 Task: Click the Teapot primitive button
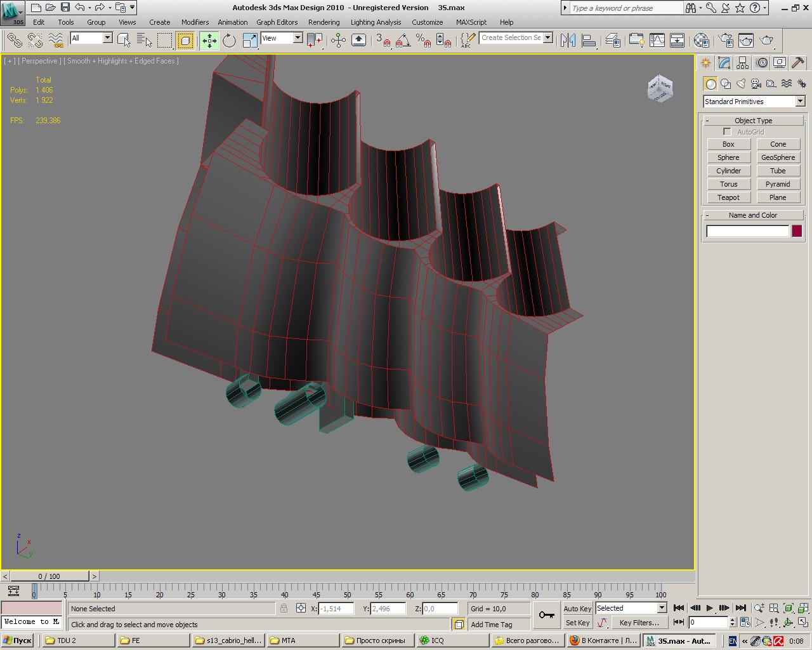[x=728, y=197]
